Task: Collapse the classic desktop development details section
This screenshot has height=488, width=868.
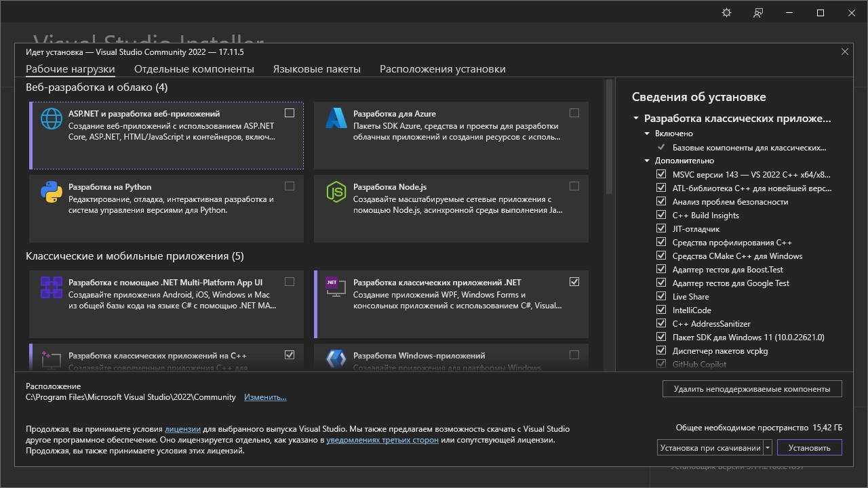Action: pos(636,119)
